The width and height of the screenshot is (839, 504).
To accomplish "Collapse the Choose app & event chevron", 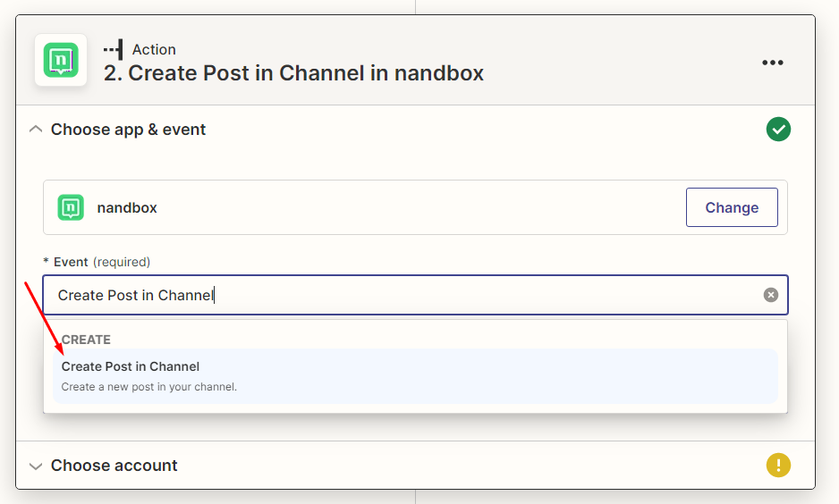I will [36, 130].
